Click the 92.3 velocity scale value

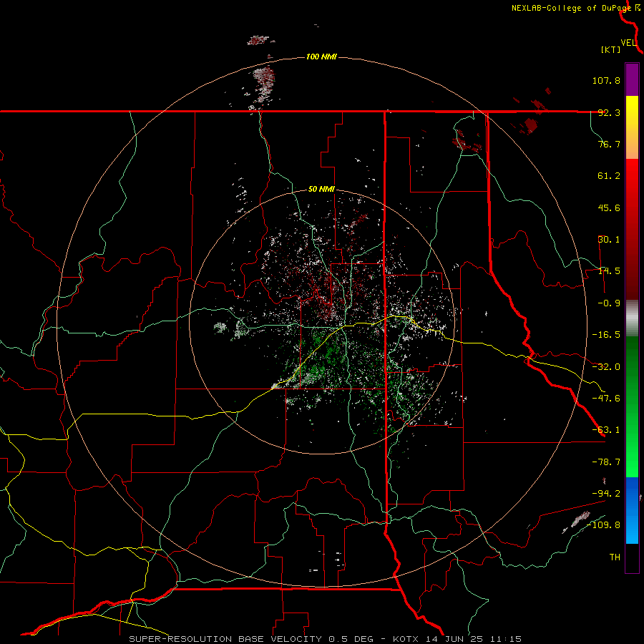609,112
